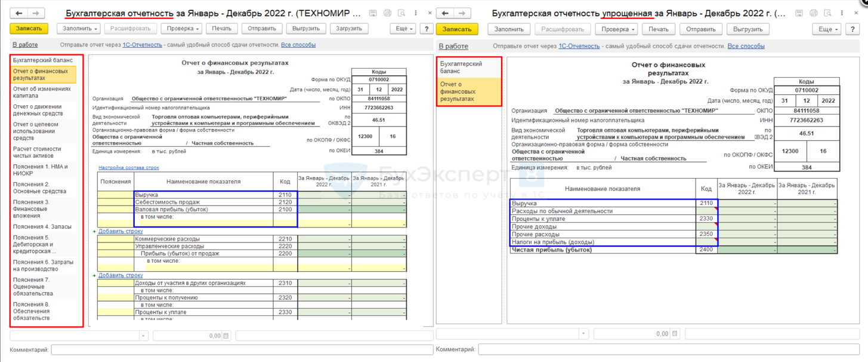This screenshot has height=362, width=868.
Task: Expand the Еще menu in the left window
Action: pyautogui.click(x=403, y=29)
